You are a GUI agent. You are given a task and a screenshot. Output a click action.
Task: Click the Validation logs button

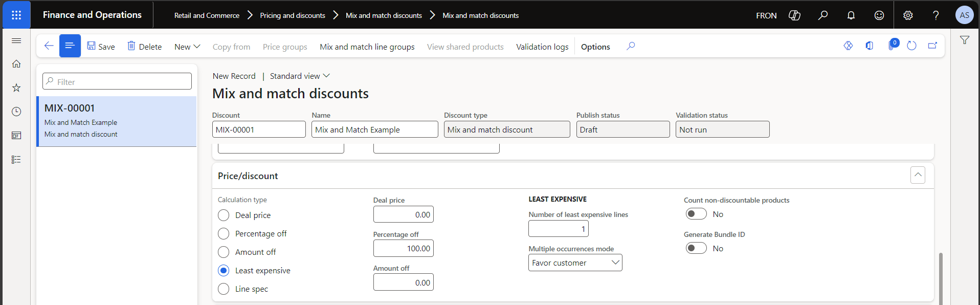pyautogui.click(x=542, y=47)
